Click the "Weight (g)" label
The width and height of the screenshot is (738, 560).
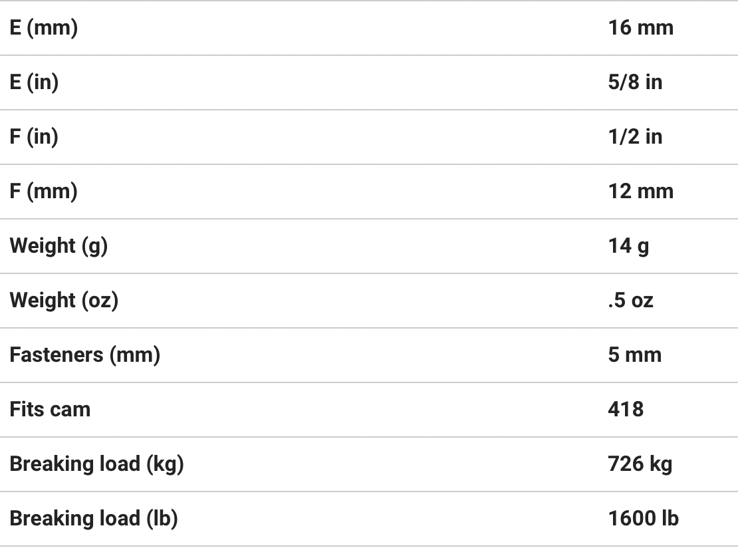(59, 246)
